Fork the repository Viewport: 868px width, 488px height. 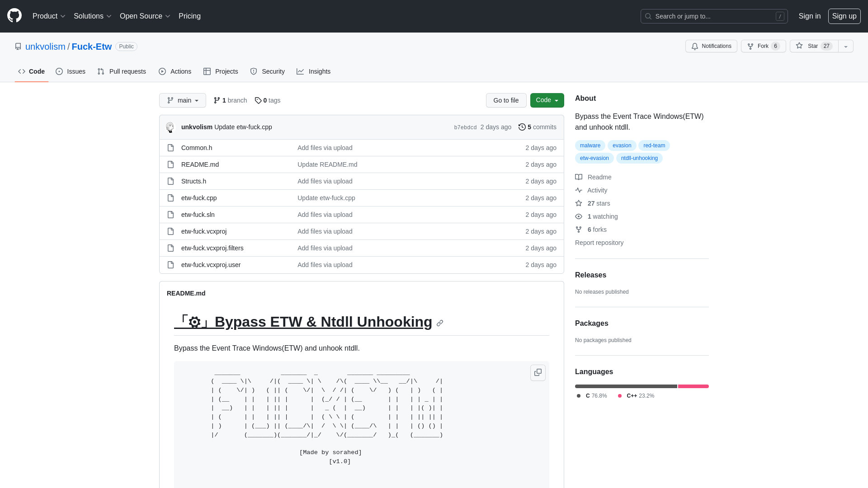[763, 46]
